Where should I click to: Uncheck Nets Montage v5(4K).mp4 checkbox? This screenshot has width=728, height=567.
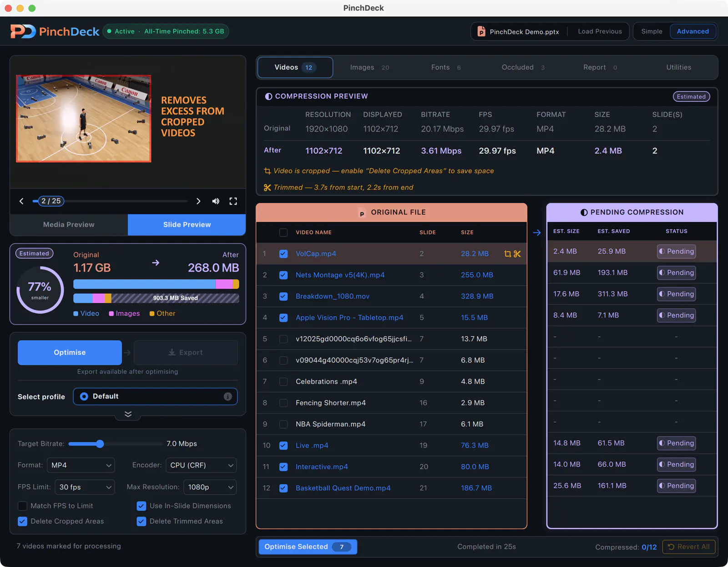coord(283,275)
